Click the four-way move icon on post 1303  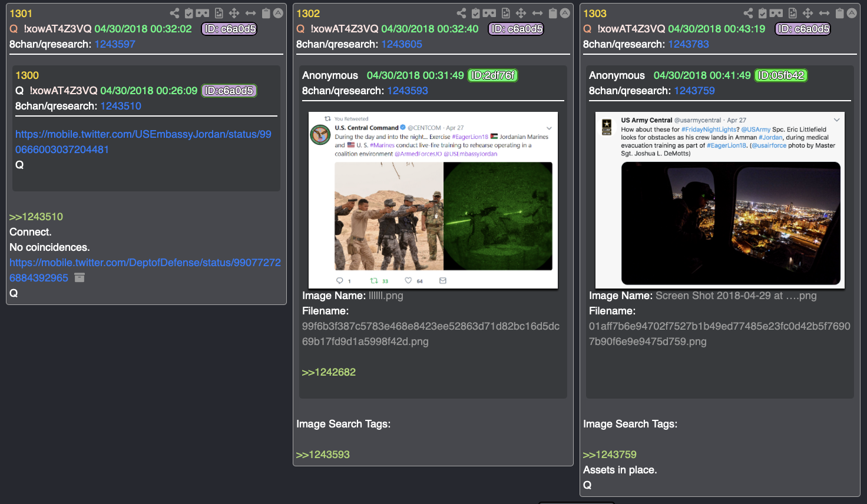[x=808, y=13]
